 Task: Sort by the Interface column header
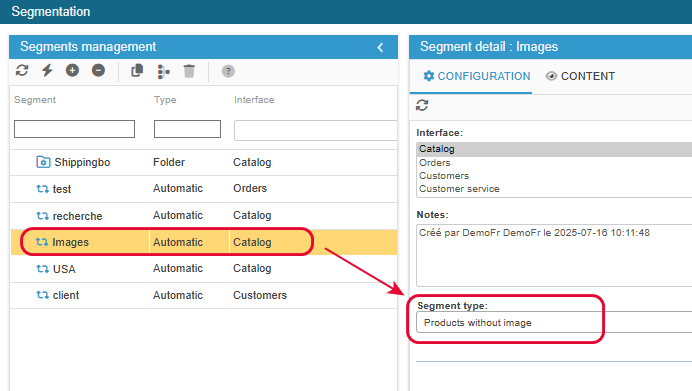[254, 100]
